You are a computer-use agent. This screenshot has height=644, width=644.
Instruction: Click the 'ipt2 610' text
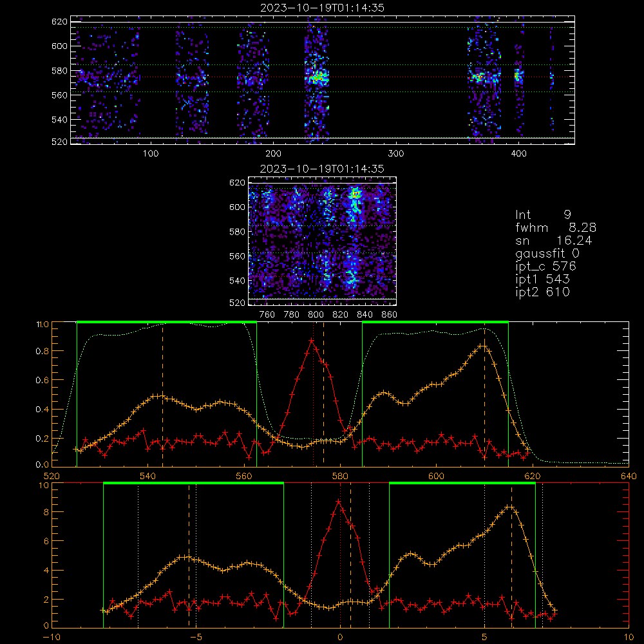pos(542,292)
